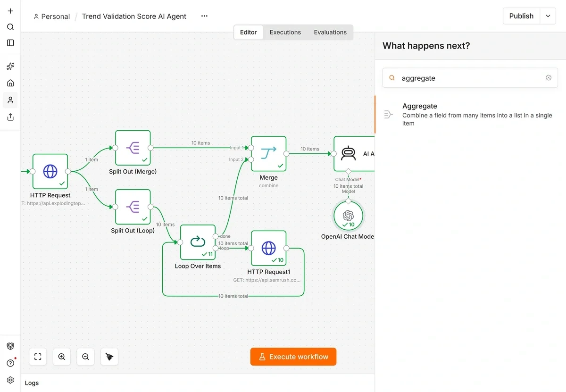
Task: Zoom out on the canvas
Action: (85, 357)
